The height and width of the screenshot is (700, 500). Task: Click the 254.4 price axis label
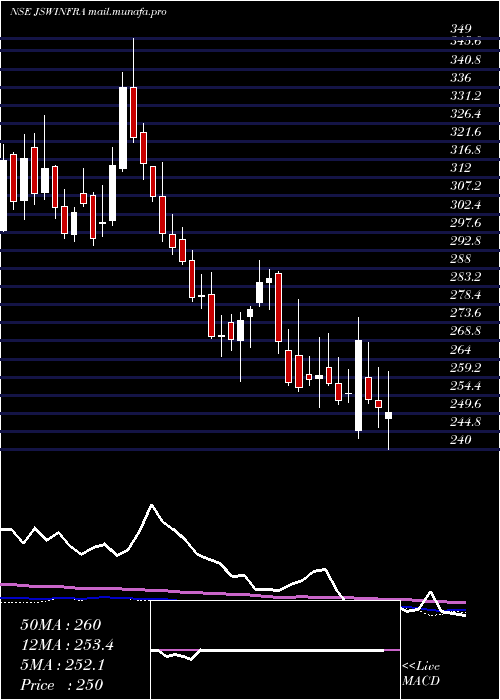(x=465, y=386)
